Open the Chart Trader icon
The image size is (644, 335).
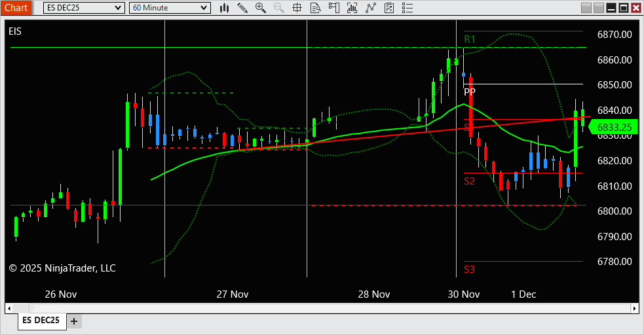click(x=334, y=8)
